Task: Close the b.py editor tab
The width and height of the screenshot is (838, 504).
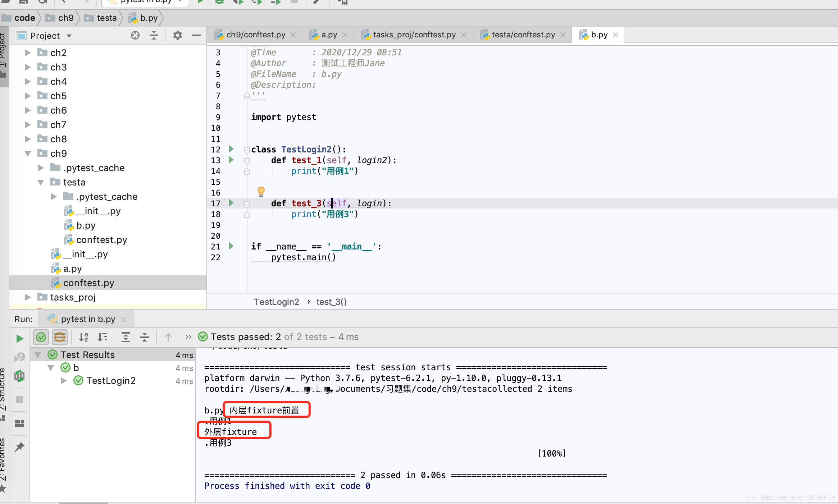Action: point(615,35)
